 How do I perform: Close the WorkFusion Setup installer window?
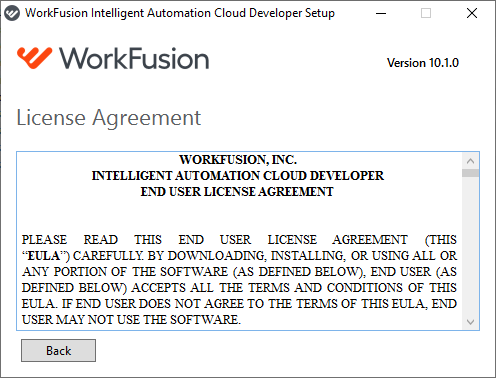[x=472, y=13]
